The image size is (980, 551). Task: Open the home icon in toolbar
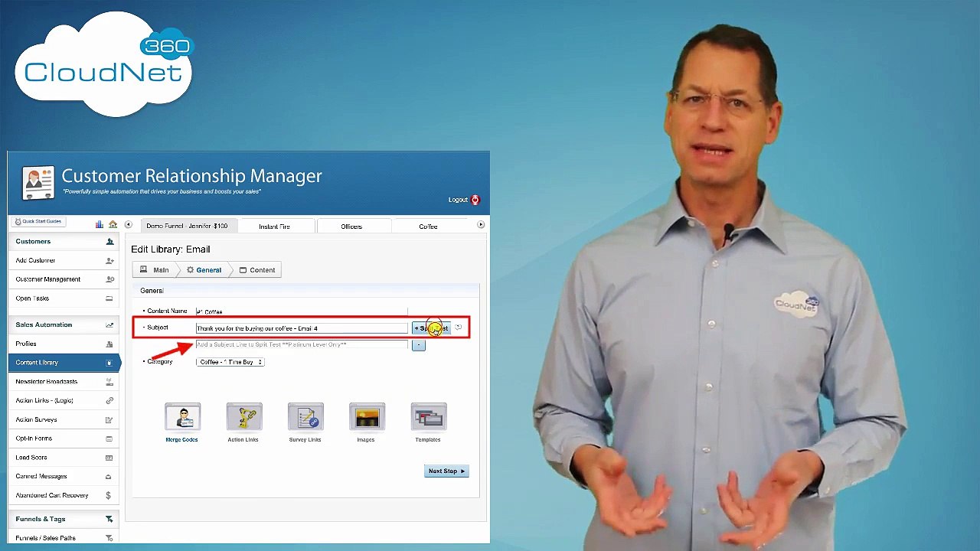[x=113, y=224]
